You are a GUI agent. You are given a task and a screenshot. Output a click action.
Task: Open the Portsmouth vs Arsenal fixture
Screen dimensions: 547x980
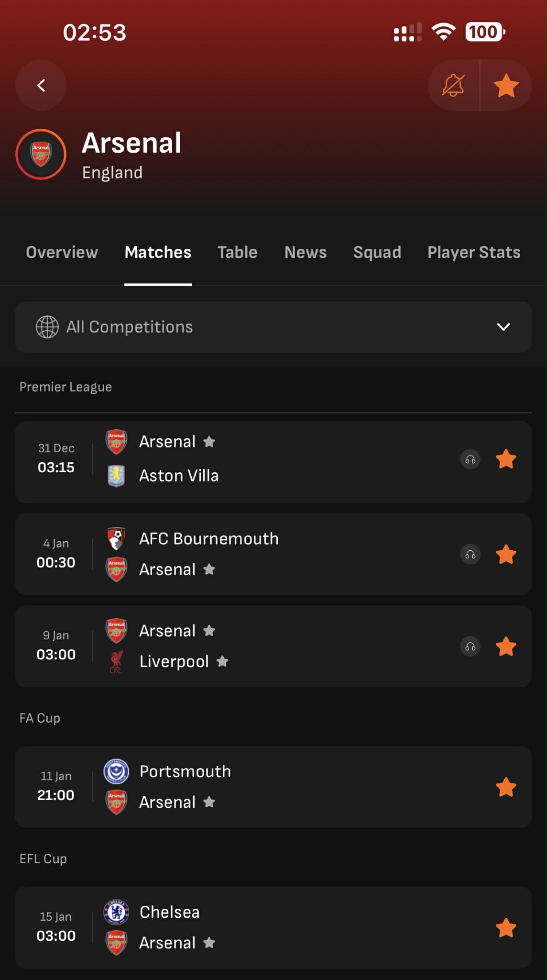[x=287, y=787]
